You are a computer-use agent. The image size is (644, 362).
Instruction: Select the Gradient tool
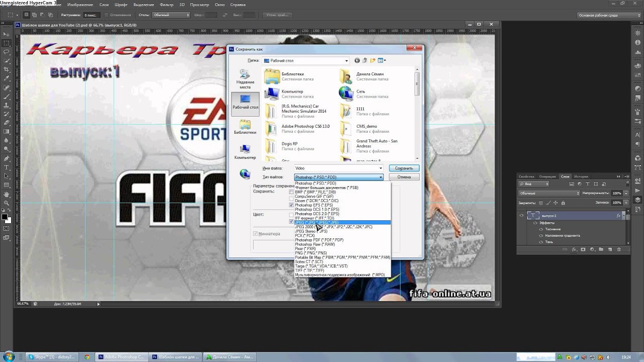[x=7, y=132]
